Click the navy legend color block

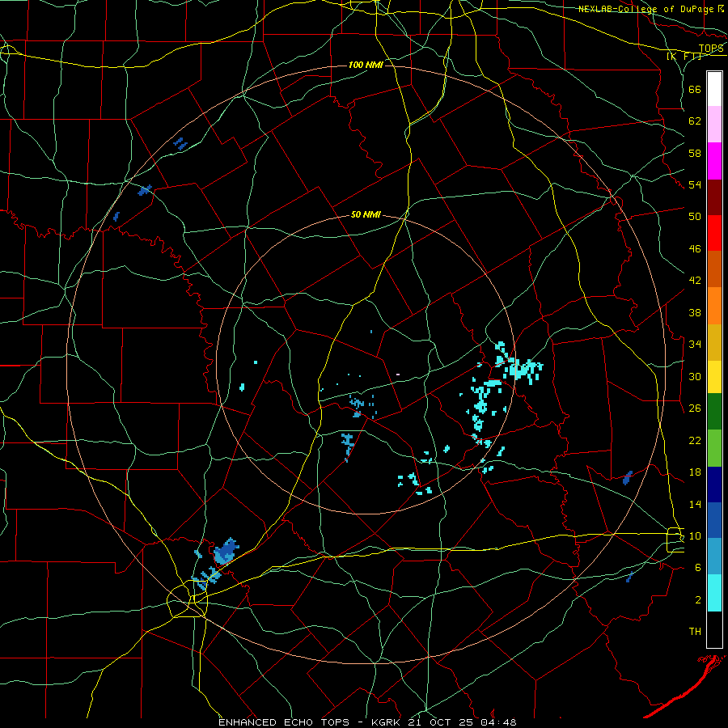(x=714, y=485)
